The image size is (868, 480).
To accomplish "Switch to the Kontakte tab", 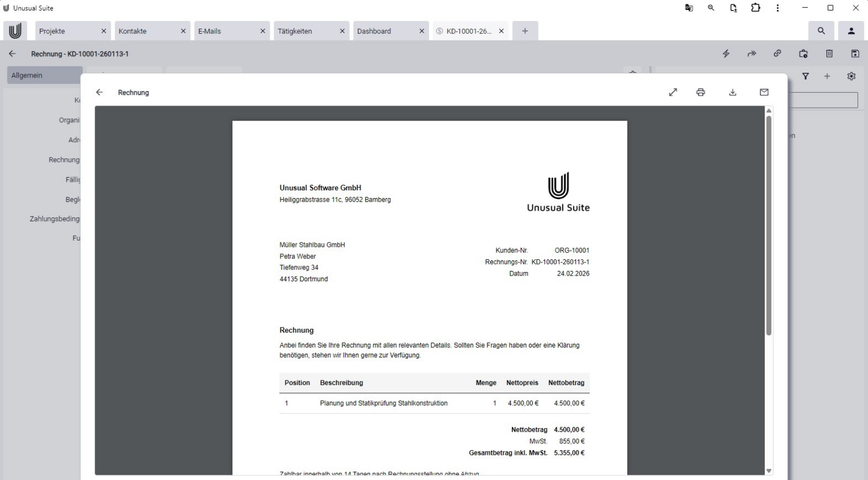I will pos(133,31).
